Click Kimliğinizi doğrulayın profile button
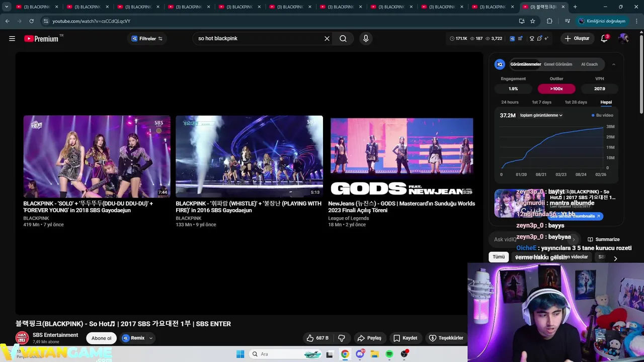The image size is (644, 362). (602, 21)
